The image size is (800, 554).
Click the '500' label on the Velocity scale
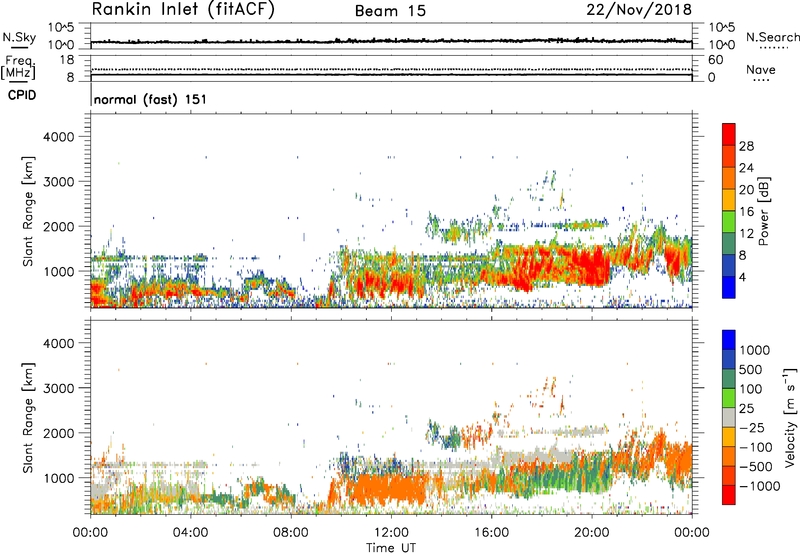point(751,369)
